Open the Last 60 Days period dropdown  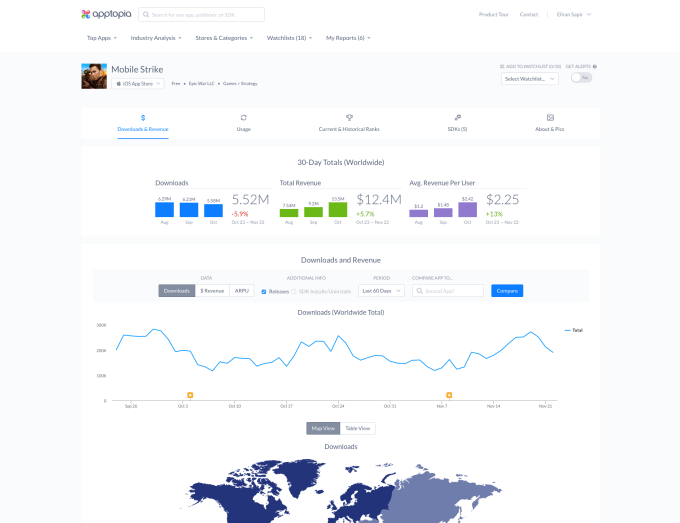[x=381, y=291]
